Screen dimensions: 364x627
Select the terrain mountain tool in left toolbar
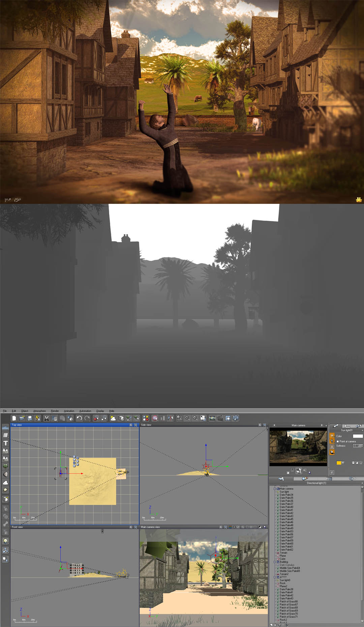[5, 451]
